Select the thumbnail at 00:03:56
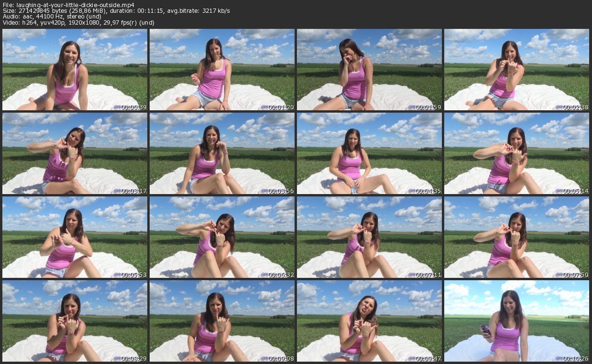This screenshot has height=364, width=592. pos(222,153)
